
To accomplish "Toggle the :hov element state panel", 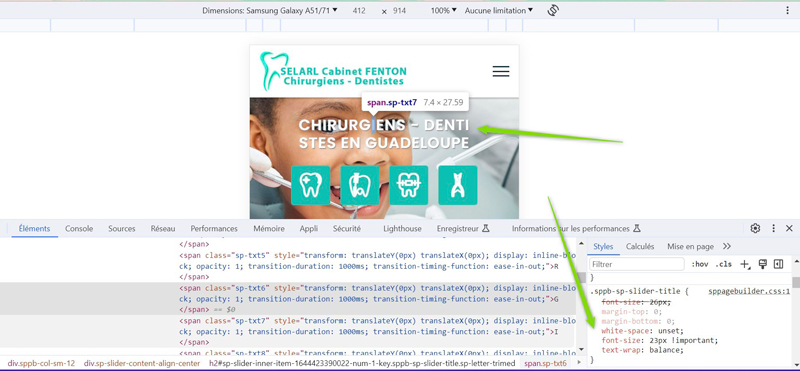I will tap(700, 264).
